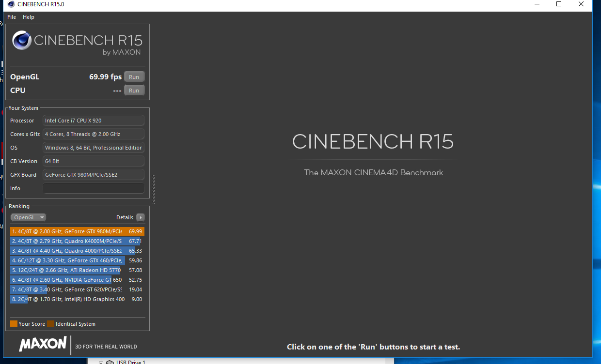Run the OpenGL benchmark test
601x364 pixels.
[134, 77]
